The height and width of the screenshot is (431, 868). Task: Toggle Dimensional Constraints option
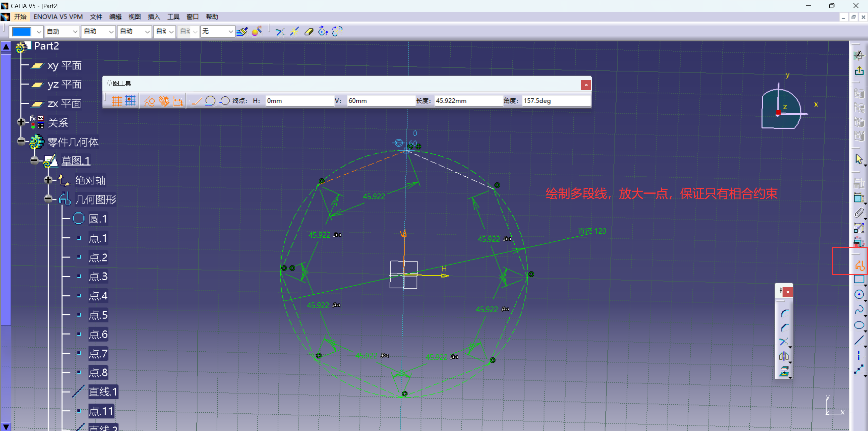tap(178, 101)
